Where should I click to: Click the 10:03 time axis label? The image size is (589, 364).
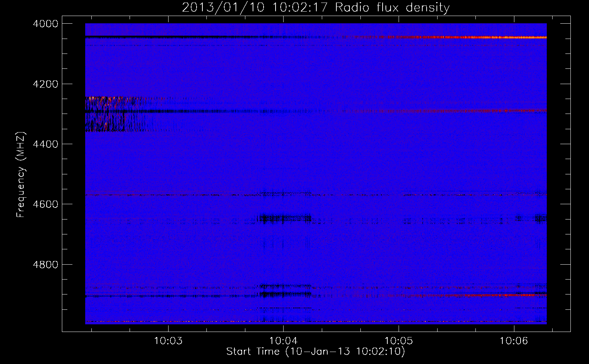point(168,341)
